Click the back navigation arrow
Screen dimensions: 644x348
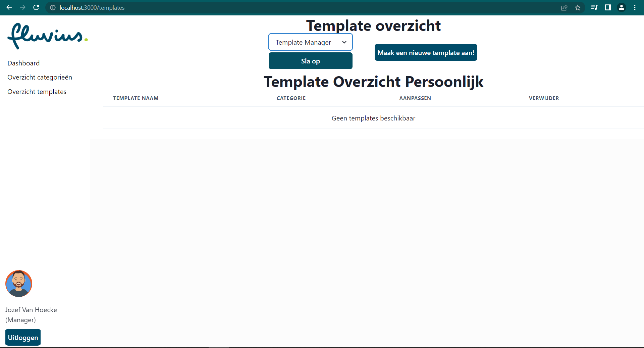click(9, 7)
